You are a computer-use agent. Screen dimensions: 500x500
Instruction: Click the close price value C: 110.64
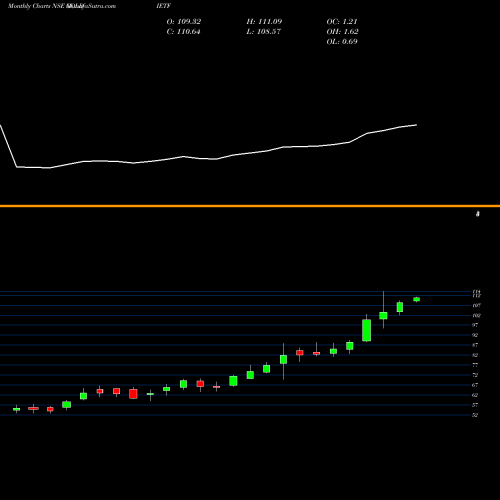click(183, 32)
